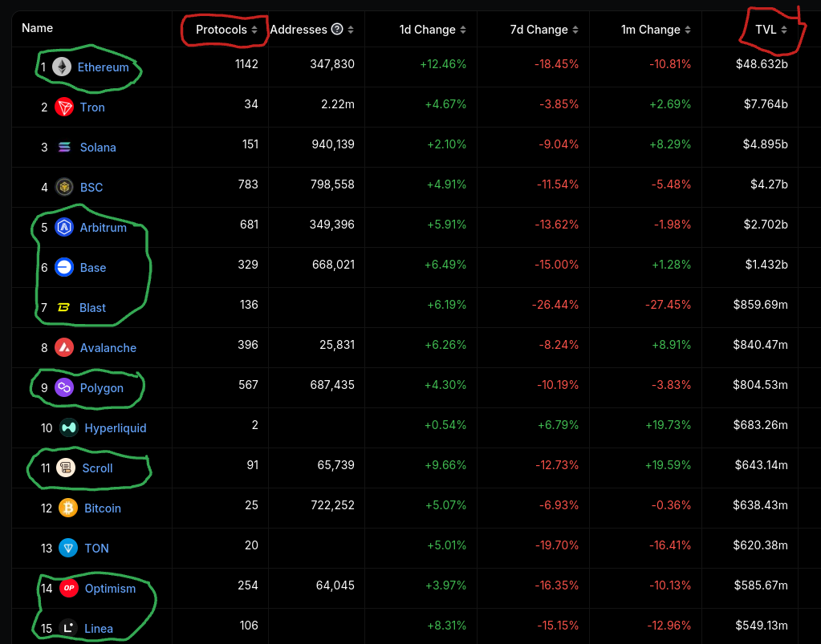Screen dimensions: 821x644
Task: Click the Name column header
Action: click(37, 28)
